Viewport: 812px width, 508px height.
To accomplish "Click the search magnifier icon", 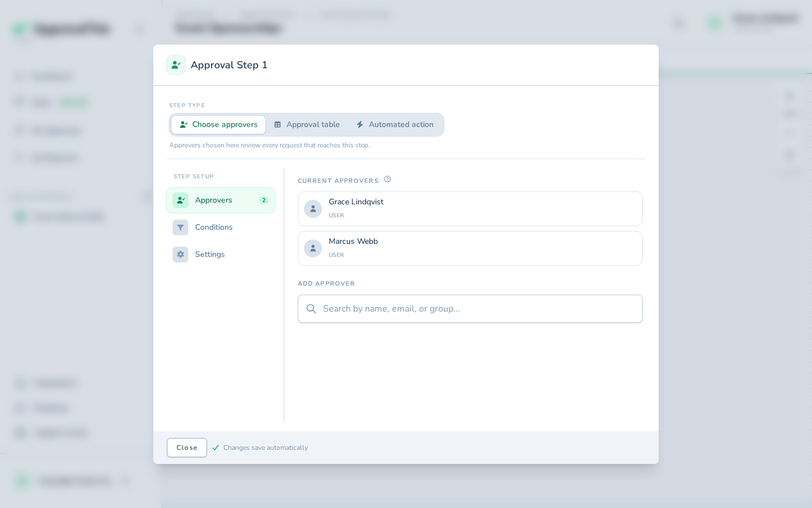I will pos(311,309).
